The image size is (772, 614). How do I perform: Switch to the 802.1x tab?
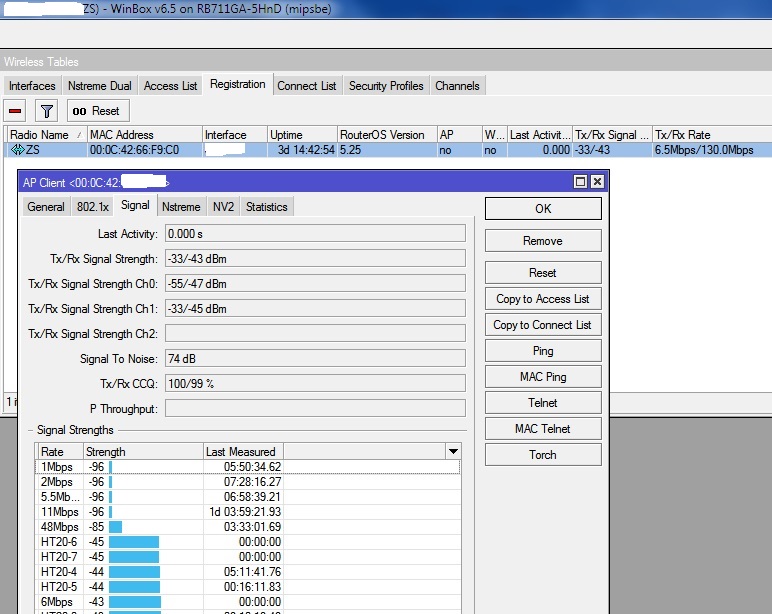[x=93, y=207]
